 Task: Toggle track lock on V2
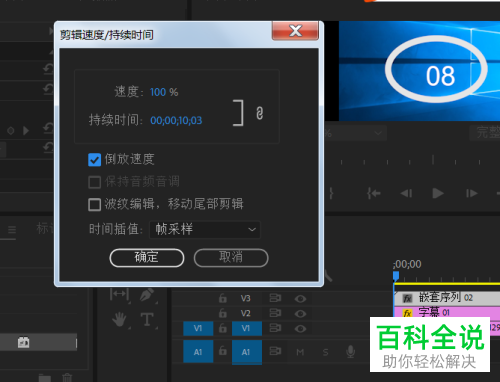click(x=223, y=313)
